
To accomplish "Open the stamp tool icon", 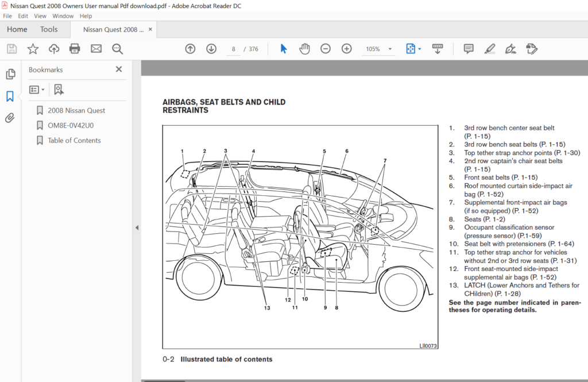I will click(x=531, y=49).
